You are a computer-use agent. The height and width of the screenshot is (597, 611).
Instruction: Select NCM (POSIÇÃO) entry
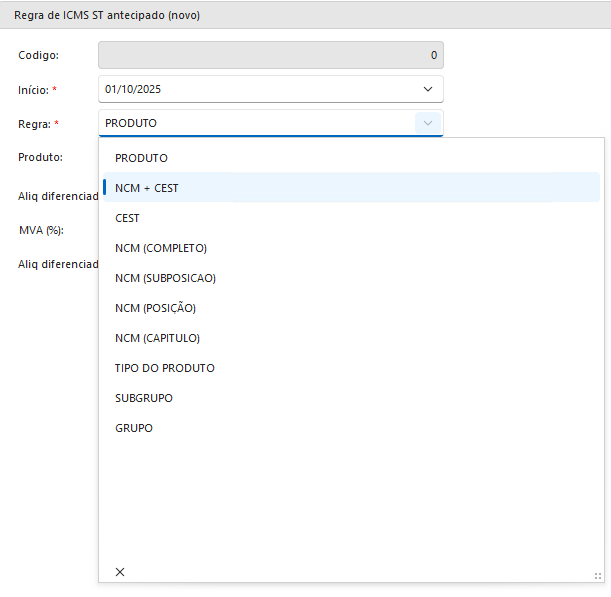(x=155, y=308)
